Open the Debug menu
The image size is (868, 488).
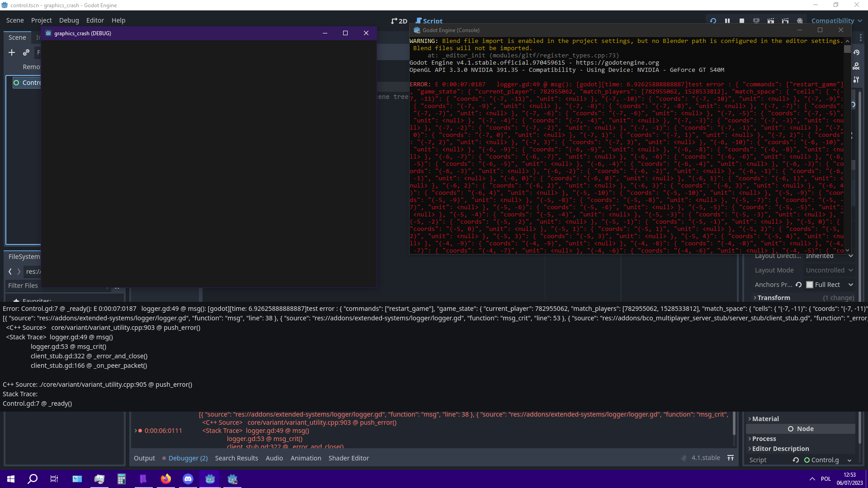69,20
